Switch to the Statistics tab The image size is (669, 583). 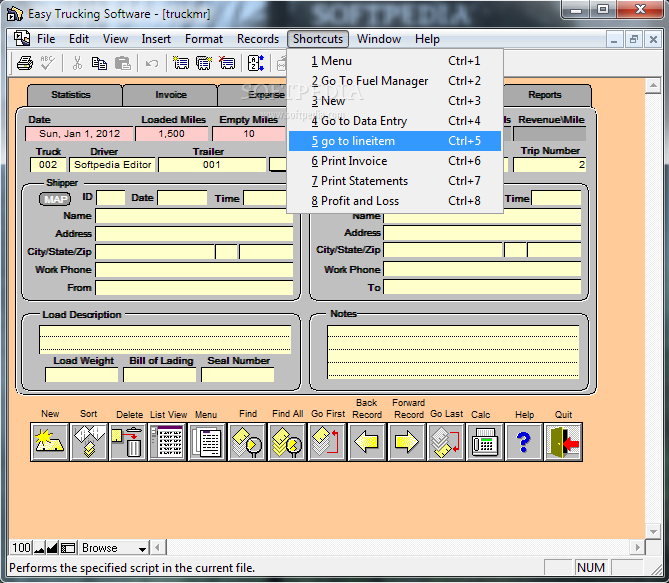pos(75,95)
